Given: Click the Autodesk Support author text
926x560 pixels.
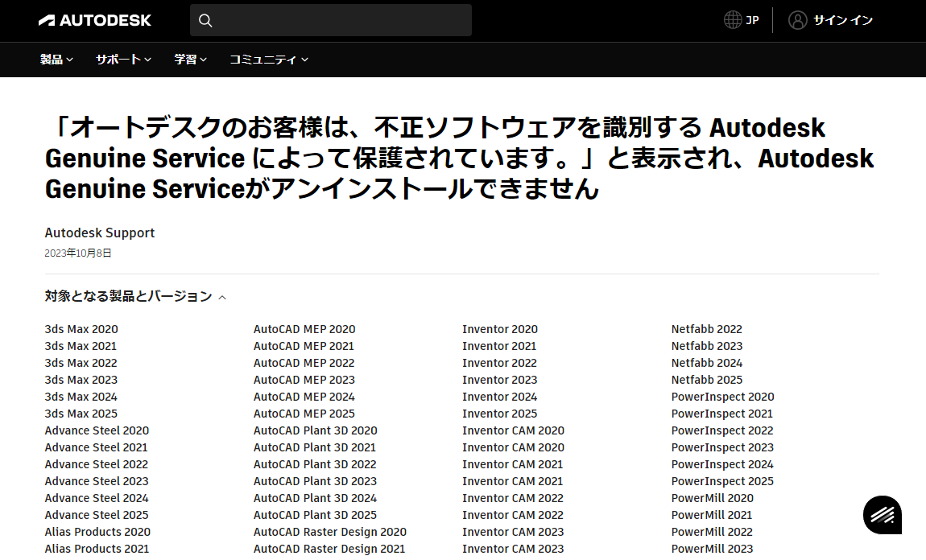Looking at the screenshot, I should pyautogui.click(x=100, y=233).
